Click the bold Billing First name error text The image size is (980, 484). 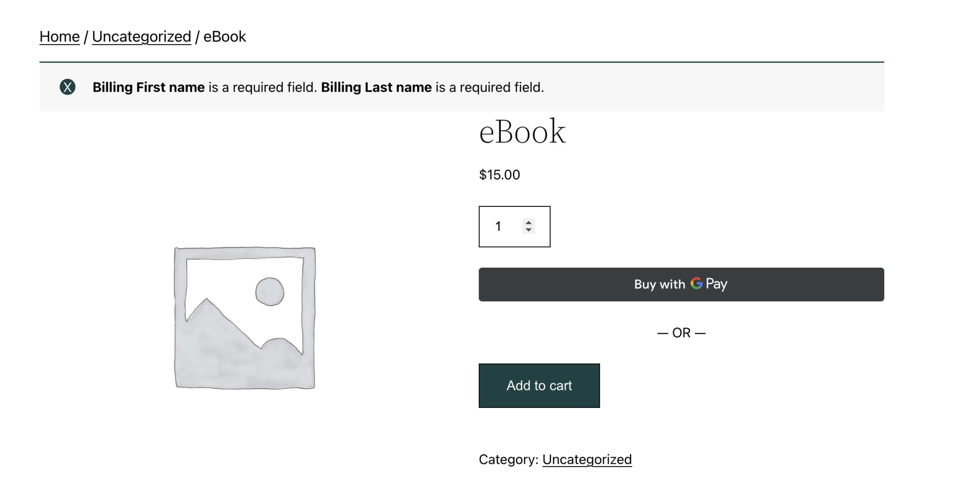pyautogui.click(x=149, y=87)
